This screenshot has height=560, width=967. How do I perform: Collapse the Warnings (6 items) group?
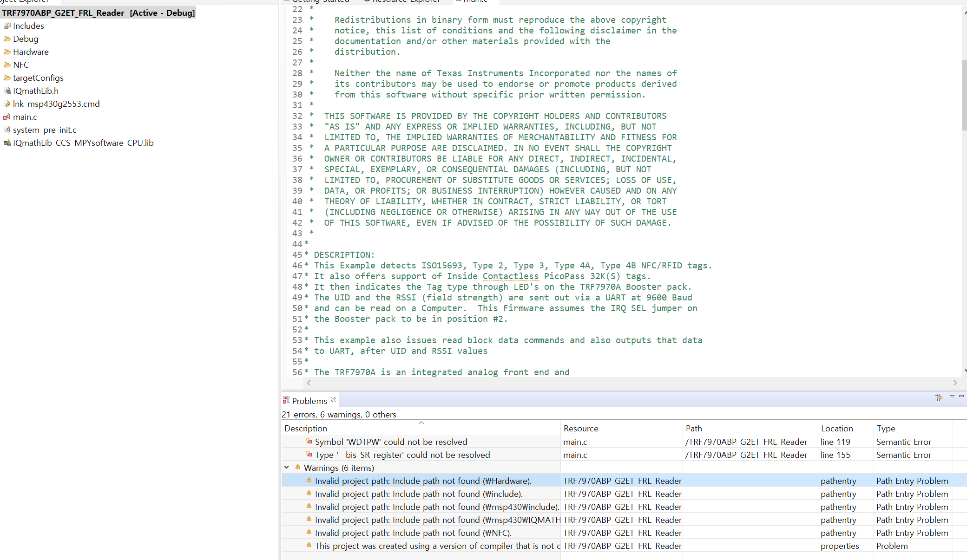pos(287,467)
